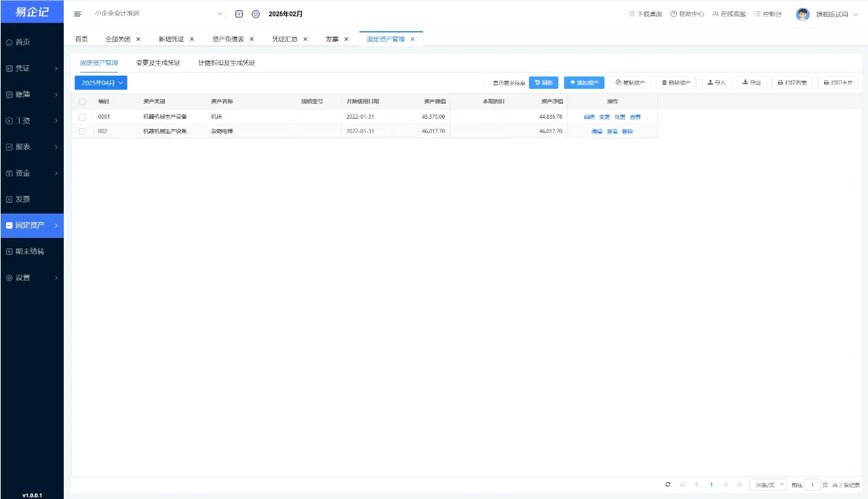This screenshot has height=499, width=868.
Task: Click the 删除资产 button
Action: [676, 83]
